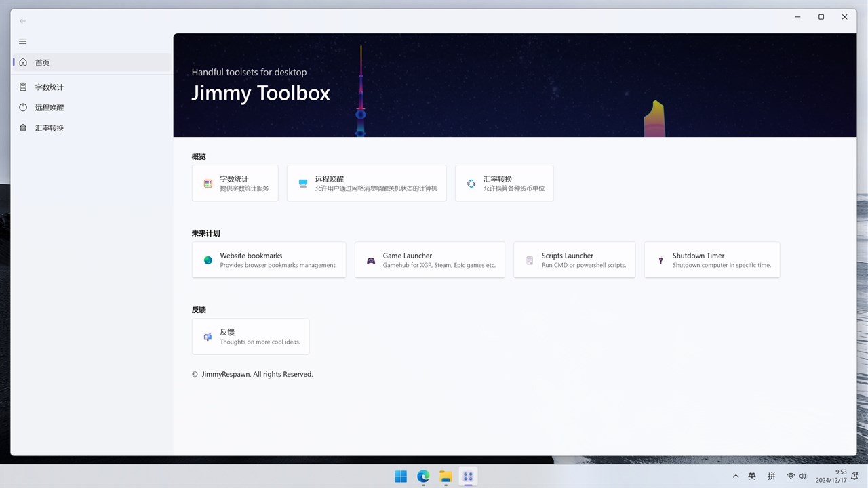Click the timer icon on Shutdown Timer
This screenshot has height=488, width=868.
coord(660,260)
